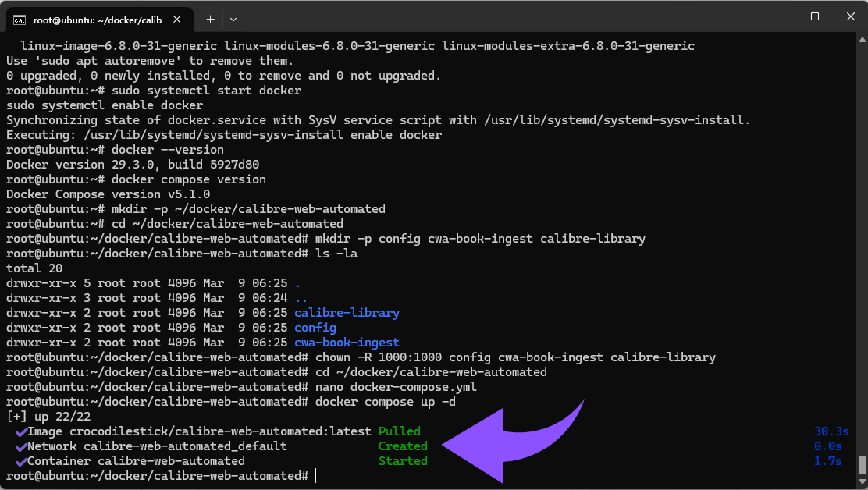The width and height of the screenshot is (868, 490).
Task: Expand the new tab profile dropdown
Action: pos(233,19)
